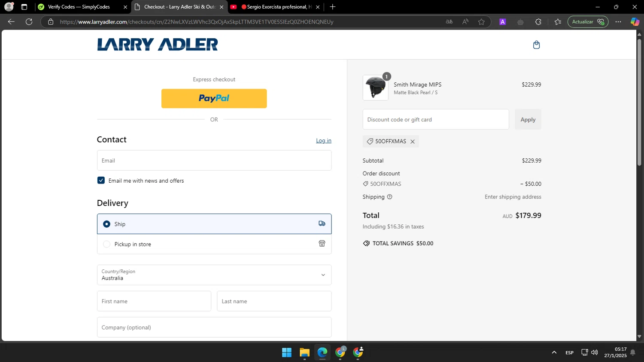644x362 pixels.
Task: Open the taskbar clock and date
Action: point(615,353)
